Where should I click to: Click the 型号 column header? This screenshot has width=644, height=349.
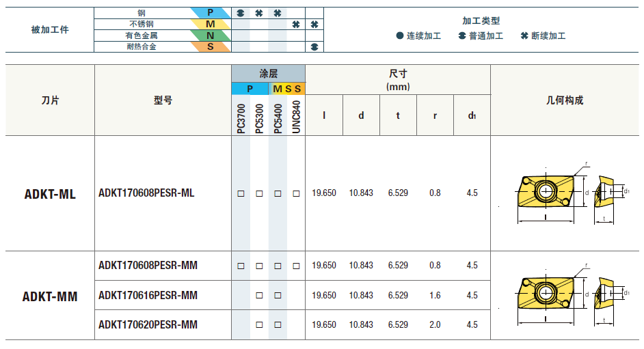tap(163, 100)
